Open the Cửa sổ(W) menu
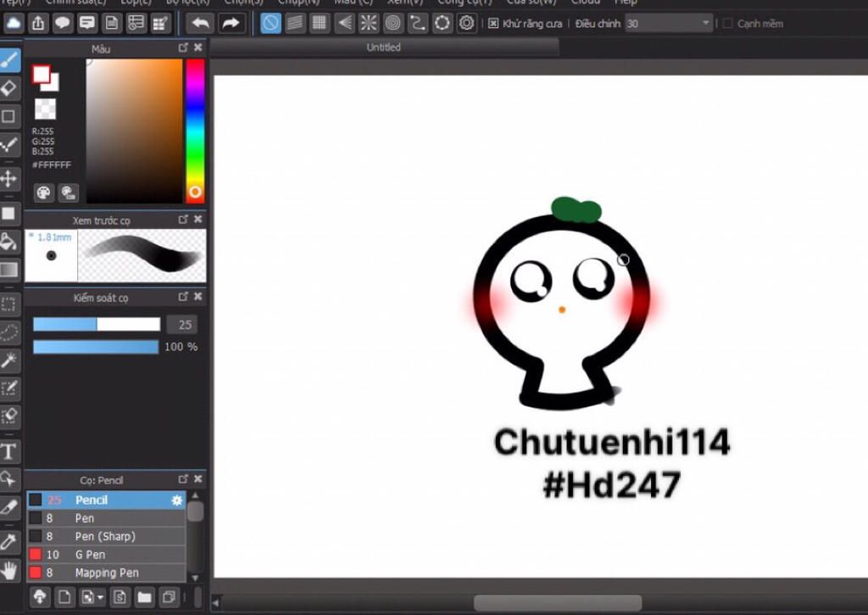 coord(531,3)
